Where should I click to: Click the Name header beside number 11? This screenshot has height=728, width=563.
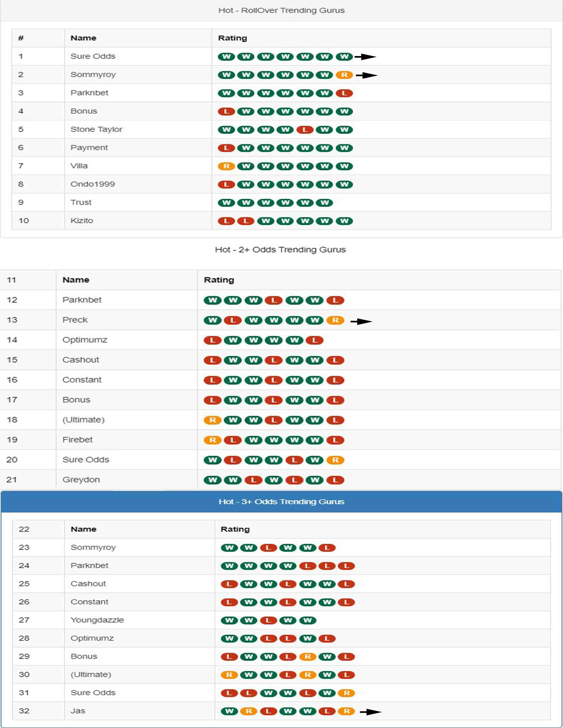[x=76, y=280]
